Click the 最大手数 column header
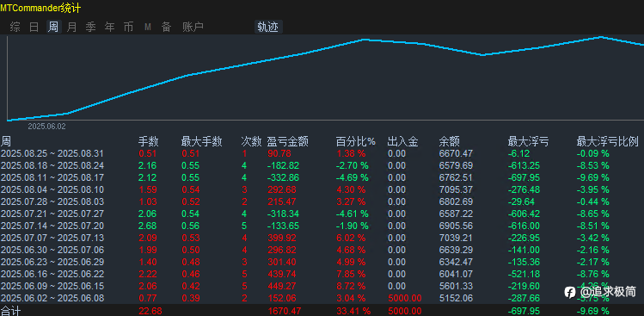 click(202, 142)
